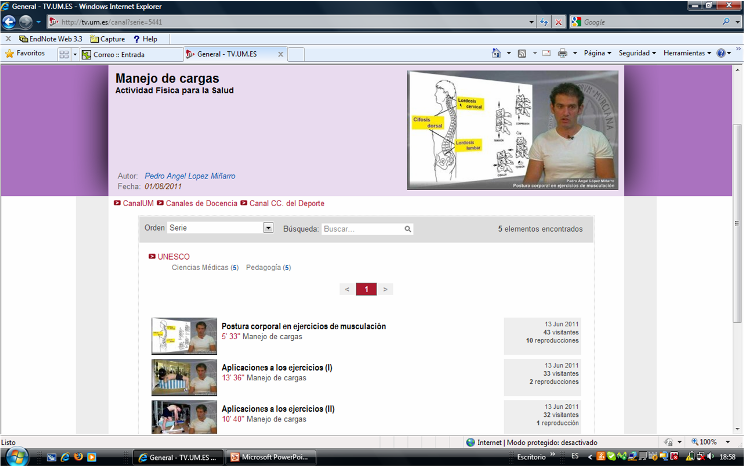Open the Quick Tabs grid icon
Image resolution: width=744 pixels, height=466 pixels.
click(64, 54)
